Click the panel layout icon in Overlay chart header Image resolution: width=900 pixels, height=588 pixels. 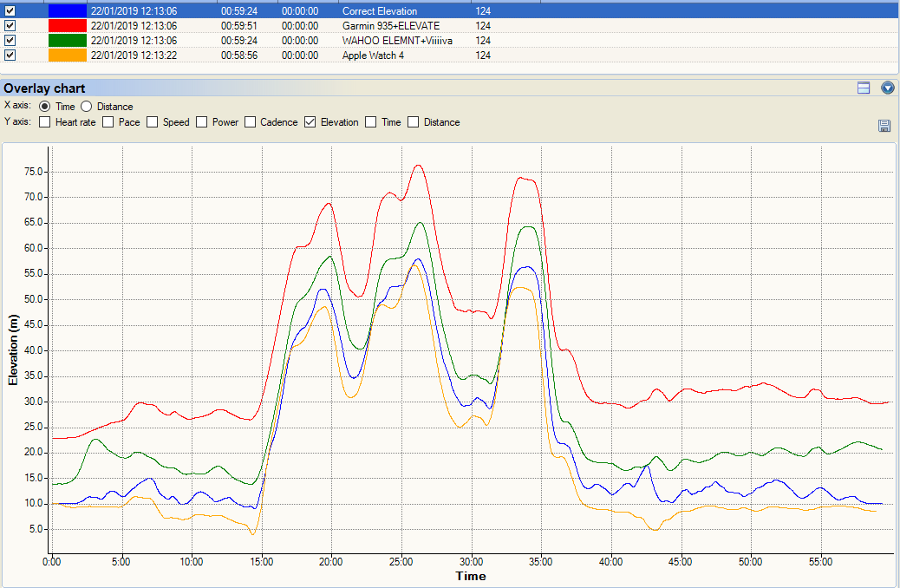pyautogui.click(x=864, y=88)
